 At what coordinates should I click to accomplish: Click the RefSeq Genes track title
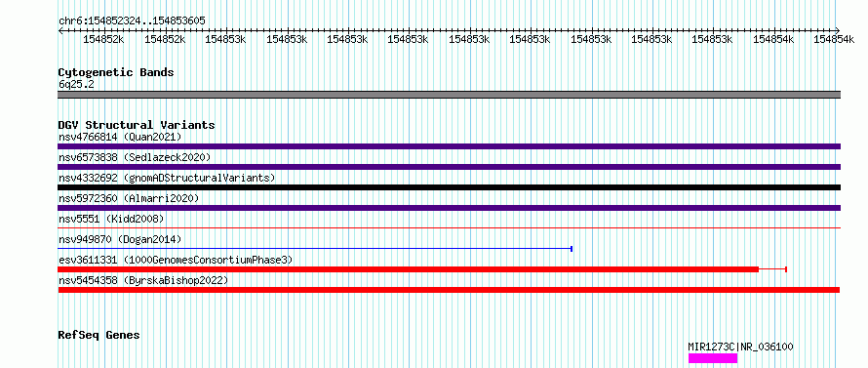tap(99, 336)
